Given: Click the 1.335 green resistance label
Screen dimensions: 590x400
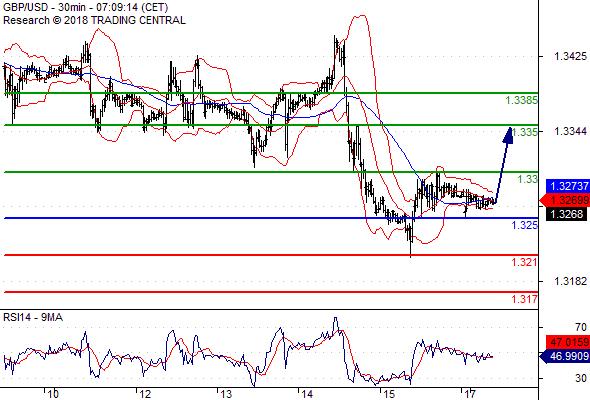Looking at the screenshot, I should click(525, 132).
